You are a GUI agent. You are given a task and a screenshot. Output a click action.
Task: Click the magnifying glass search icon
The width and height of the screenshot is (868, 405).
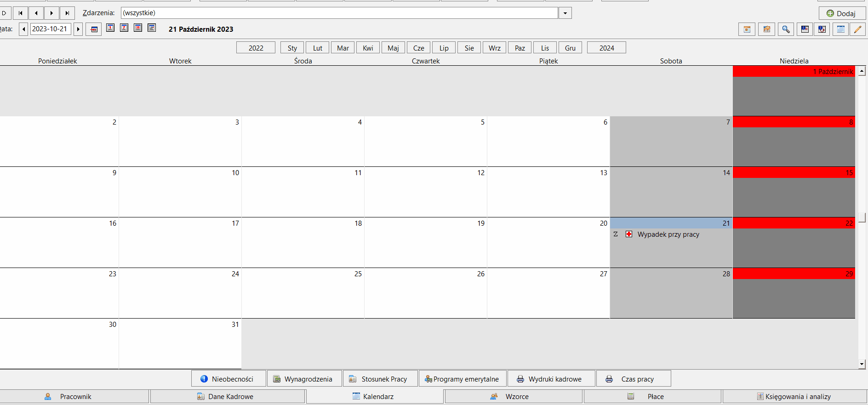pos(786,29)
